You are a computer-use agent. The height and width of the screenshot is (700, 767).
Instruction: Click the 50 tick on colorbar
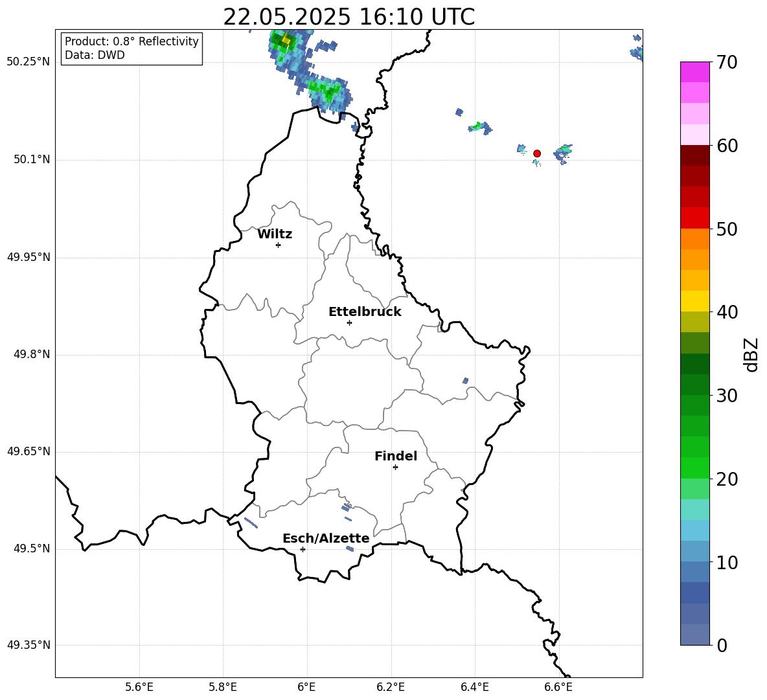(727, 229)
